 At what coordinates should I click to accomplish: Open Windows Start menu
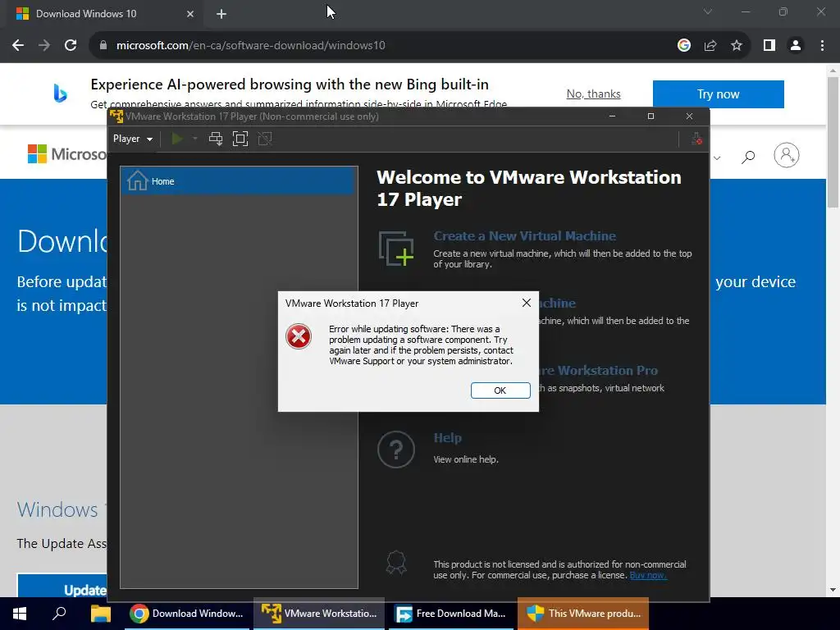[20, 614]
